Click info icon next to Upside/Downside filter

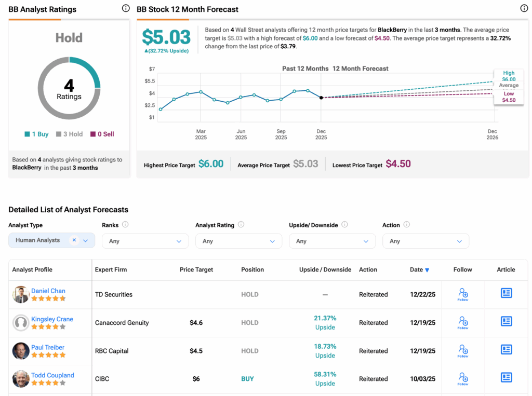pyautogui.click(x=344, y=225)
